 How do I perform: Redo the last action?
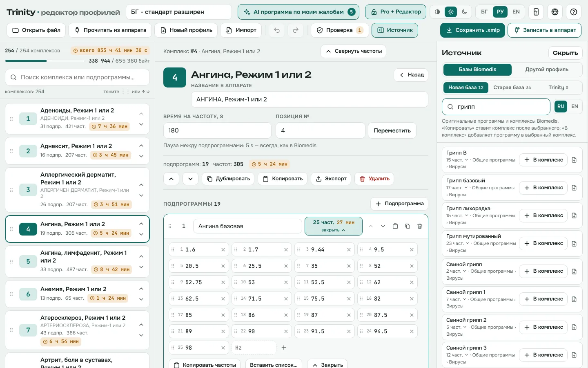point(296,30)
